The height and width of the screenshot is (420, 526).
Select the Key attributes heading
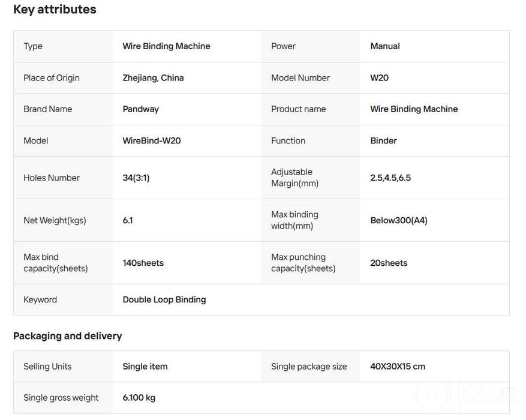click(55, 9)
